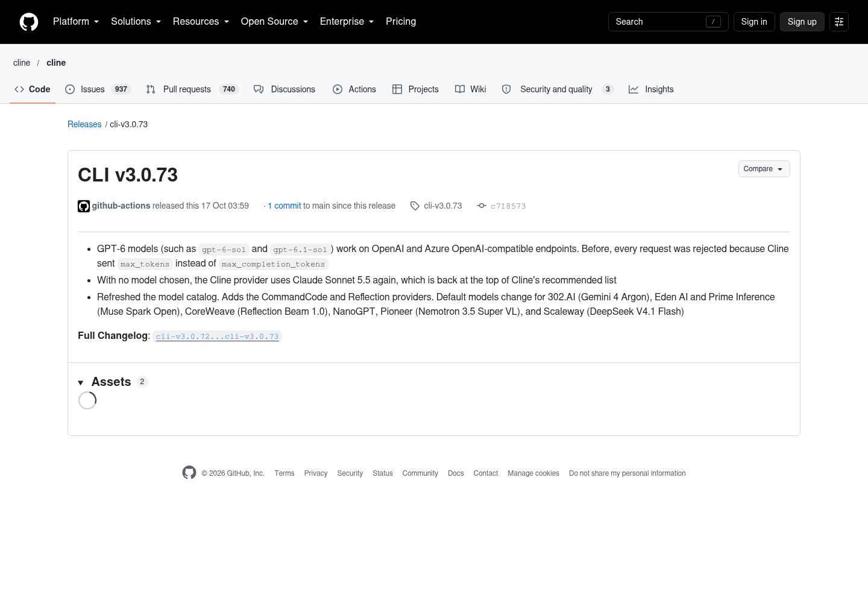
Task: Click the GitHub logo in the footer
Action: pos(189,473)
